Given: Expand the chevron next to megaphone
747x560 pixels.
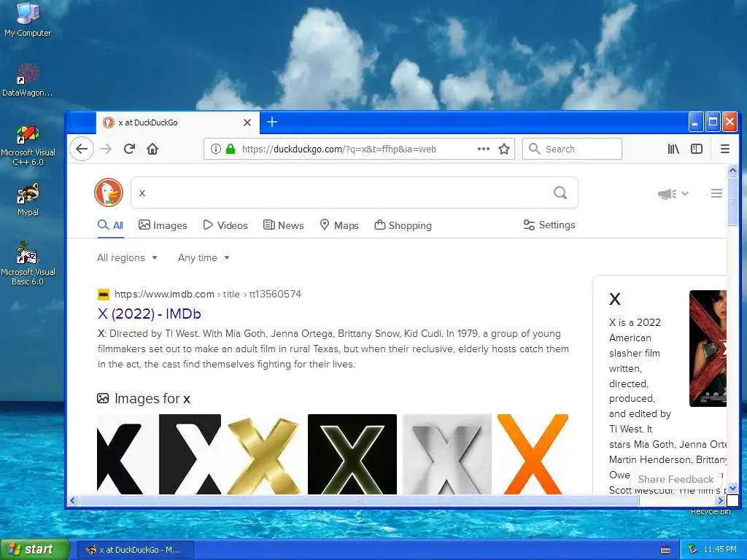Looking at the screenshot, I should coord(685,193).
